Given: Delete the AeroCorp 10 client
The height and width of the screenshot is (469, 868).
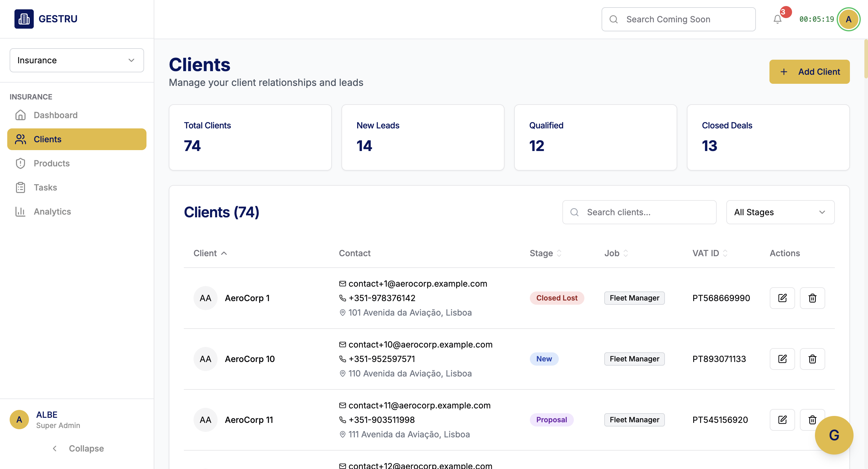Looking at the screenshot, I should pyautogui.click(x=812, y=359).
